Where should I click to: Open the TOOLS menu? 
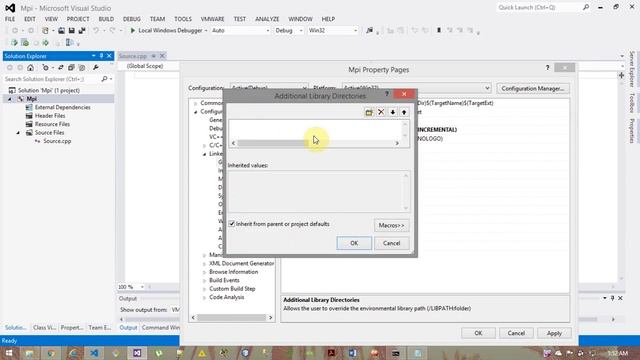click(182, 19)
